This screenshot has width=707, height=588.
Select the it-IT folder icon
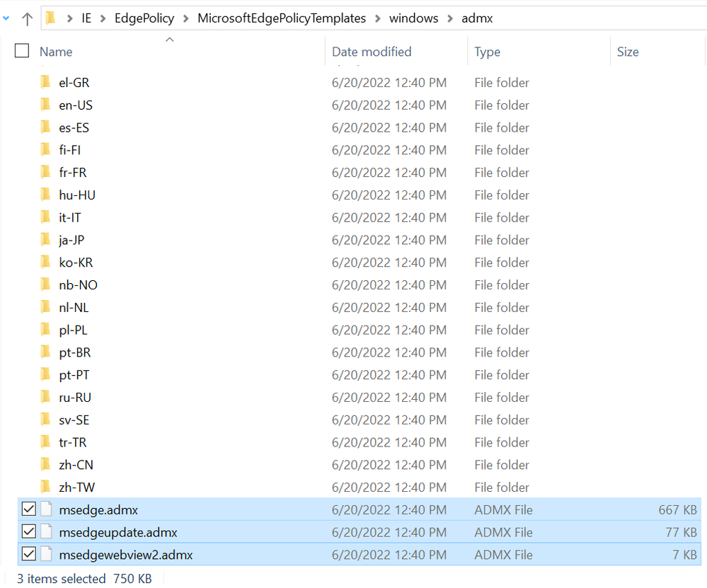coord(45,217)
